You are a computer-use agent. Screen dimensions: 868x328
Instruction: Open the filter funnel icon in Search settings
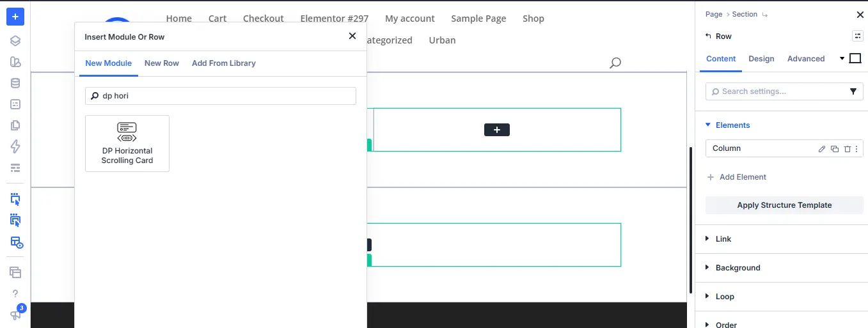(853, 91)
